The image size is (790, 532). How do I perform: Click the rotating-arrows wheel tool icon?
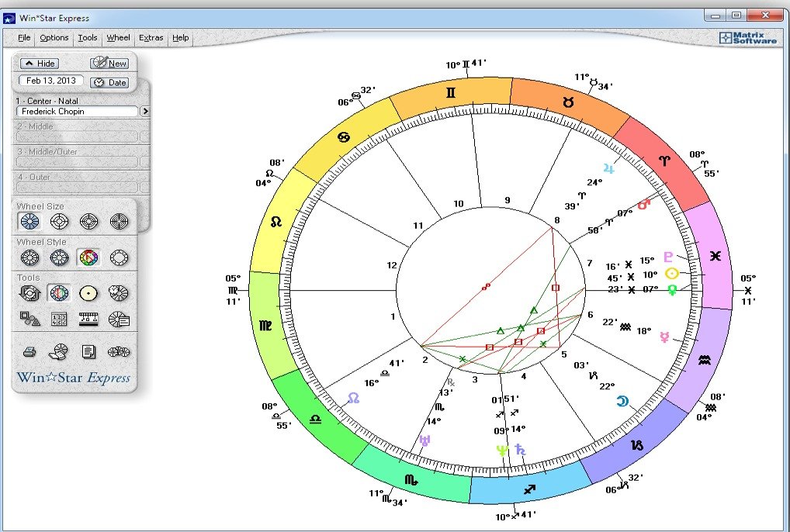(x=29, y=293)
